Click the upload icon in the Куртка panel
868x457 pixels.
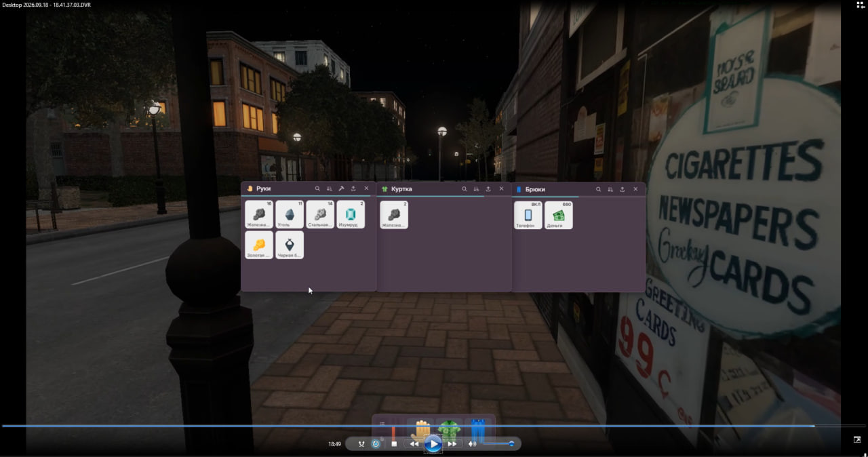pyautogui.click(x=488, y=188)
